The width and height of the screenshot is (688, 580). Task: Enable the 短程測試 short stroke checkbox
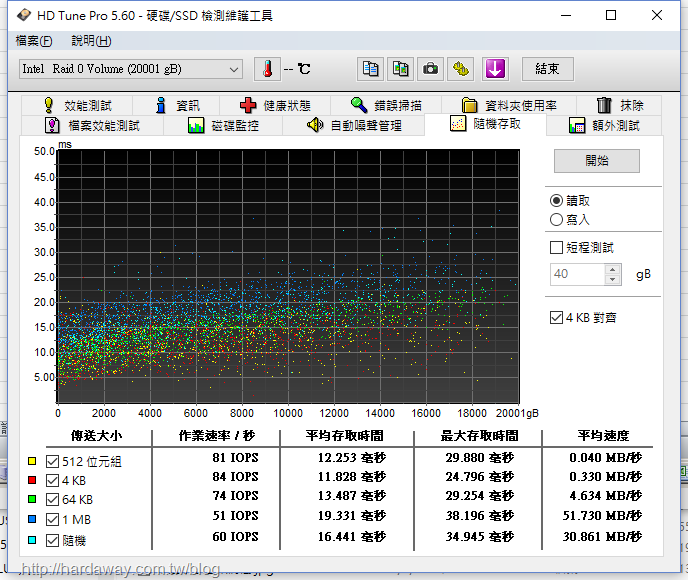click(x=556, y=247)
